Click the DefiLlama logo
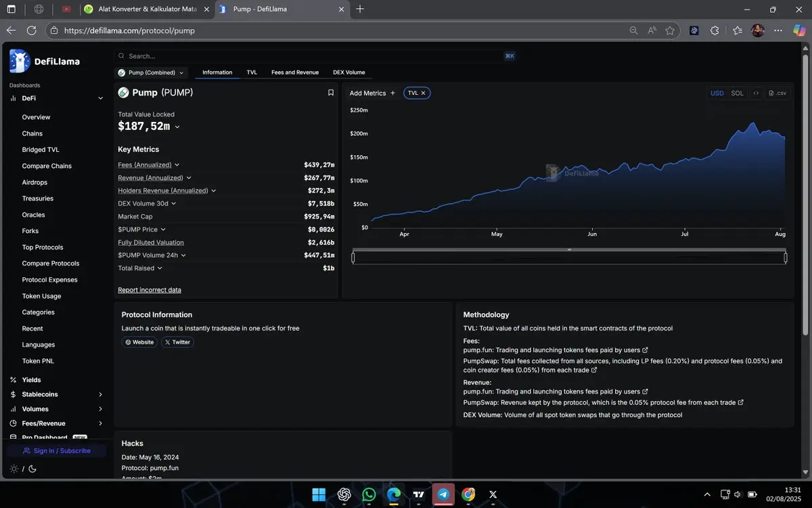812x508 pixels. pyautogui.click(x=45, y=61)
